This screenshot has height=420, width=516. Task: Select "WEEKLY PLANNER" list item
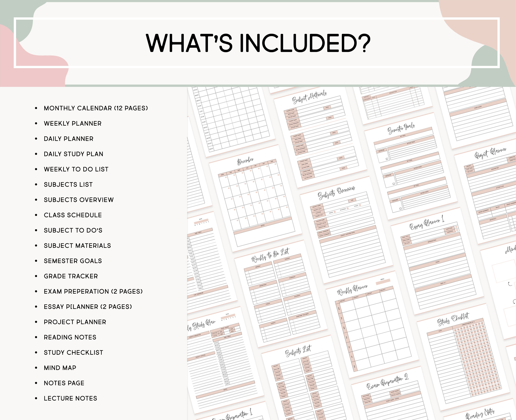73,123
